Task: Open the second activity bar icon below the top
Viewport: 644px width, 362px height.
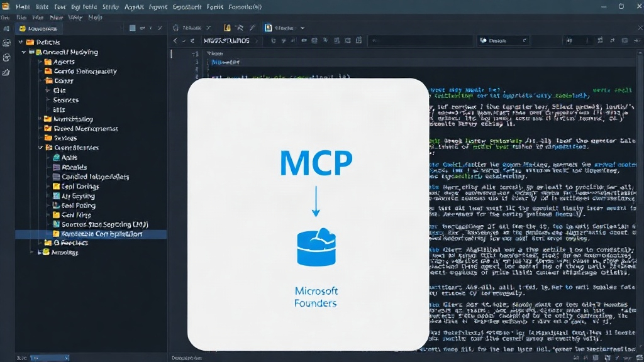Action: [x=6, y=43]
